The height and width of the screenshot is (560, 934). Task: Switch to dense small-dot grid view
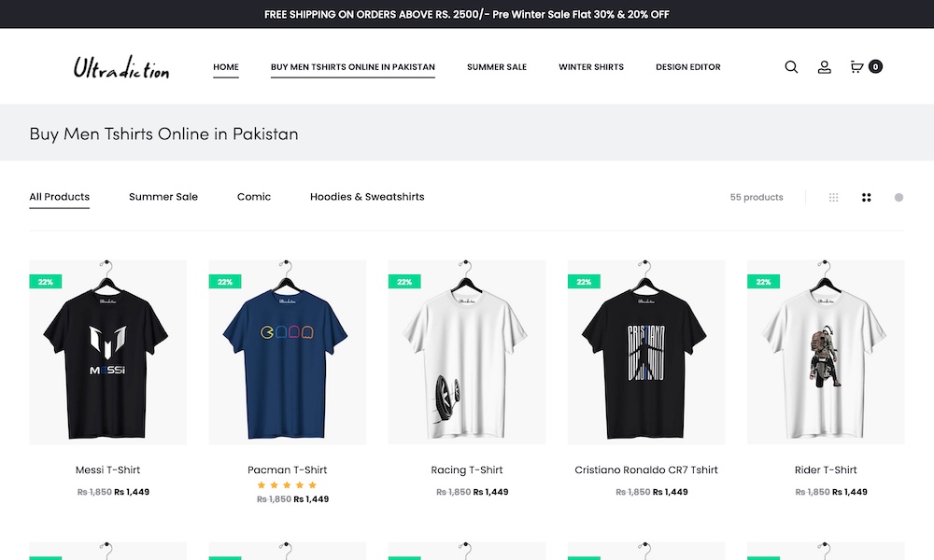tap(834, 198)
